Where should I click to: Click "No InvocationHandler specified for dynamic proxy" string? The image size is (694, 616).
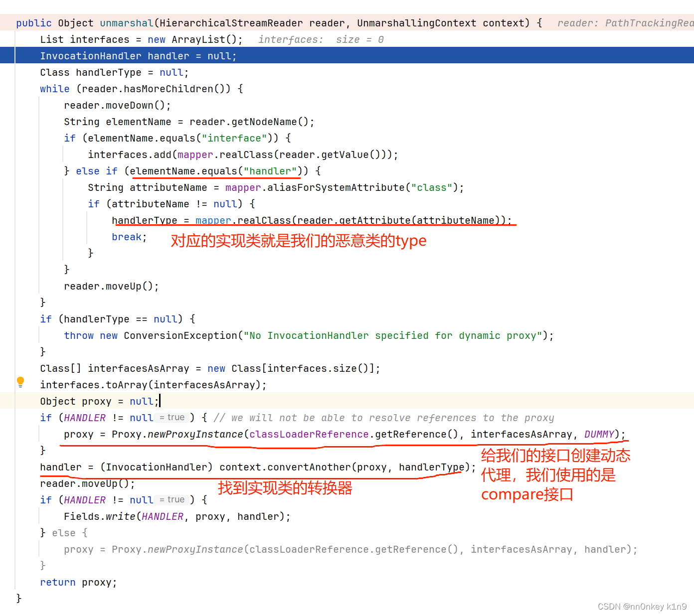pos(393,335)
